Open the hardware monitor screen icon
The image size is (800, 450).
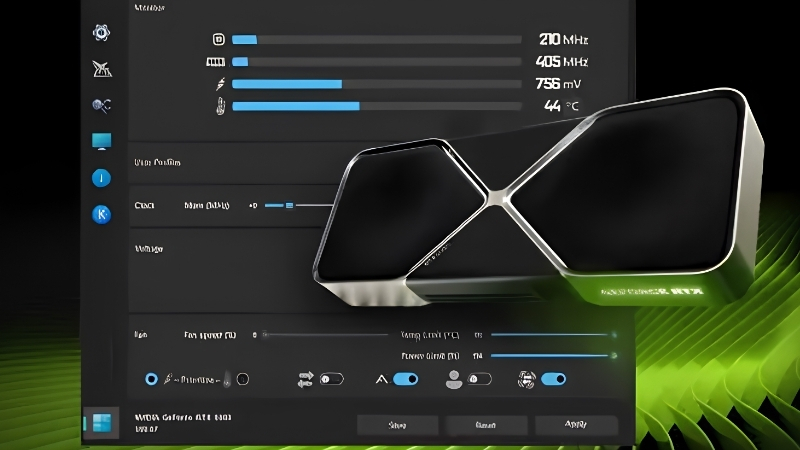point(102,141)
